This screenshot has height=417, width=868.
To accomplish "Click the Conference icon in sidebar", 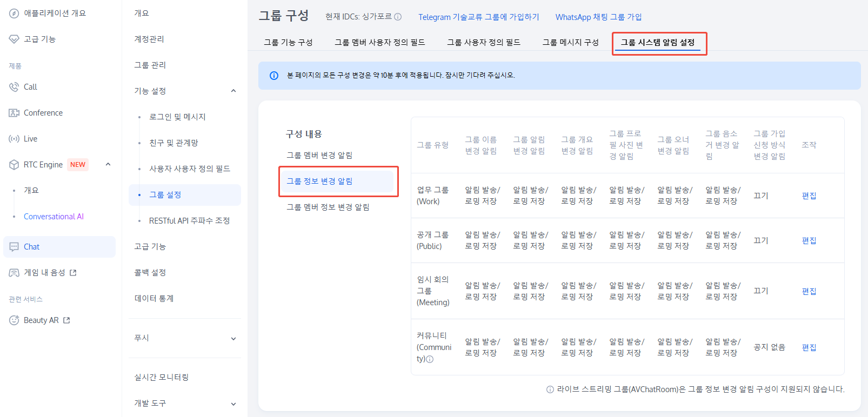I will click(14, 113).
